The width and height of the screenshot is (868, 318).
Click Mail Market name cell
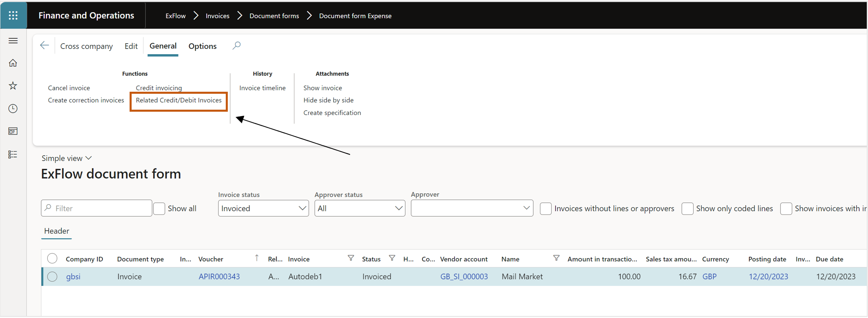click(522, 276)
